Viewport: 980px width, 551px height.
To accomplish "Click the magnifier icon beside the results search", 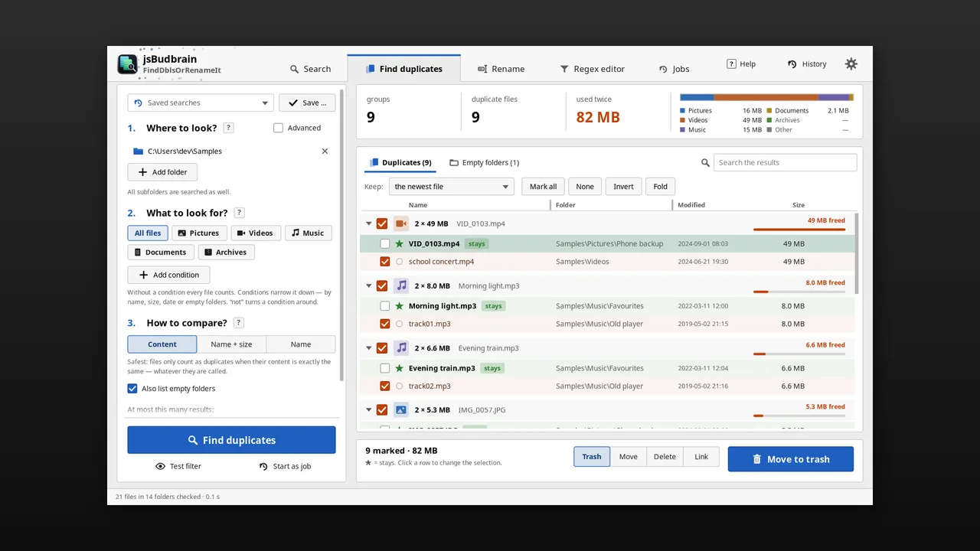I will click(x=705, y=163).
